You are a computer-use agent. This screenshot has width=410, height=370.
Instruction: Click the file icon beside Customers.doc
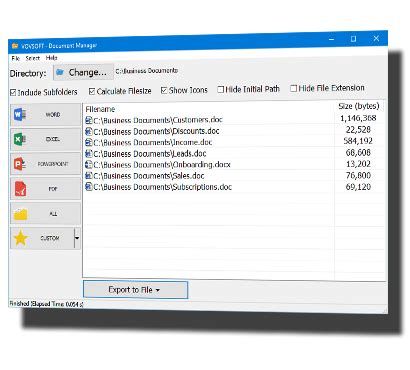click(x=89, y=120)
